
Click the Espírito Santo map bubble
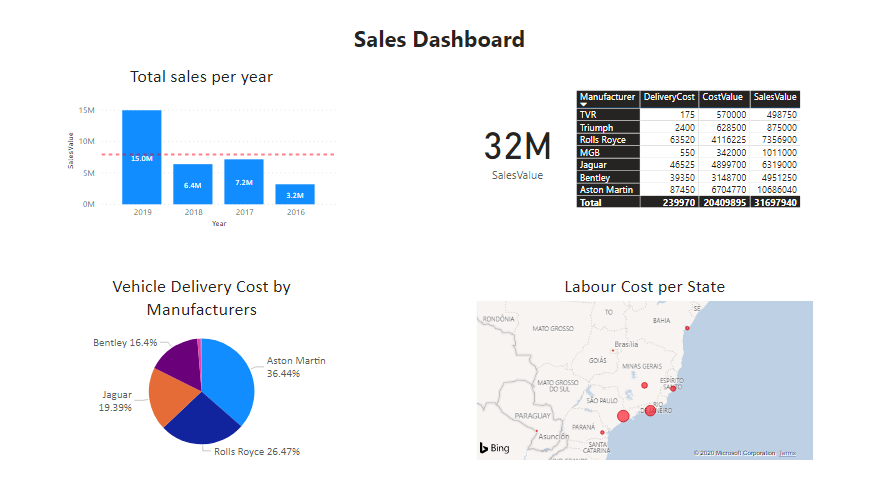(673, 388)
